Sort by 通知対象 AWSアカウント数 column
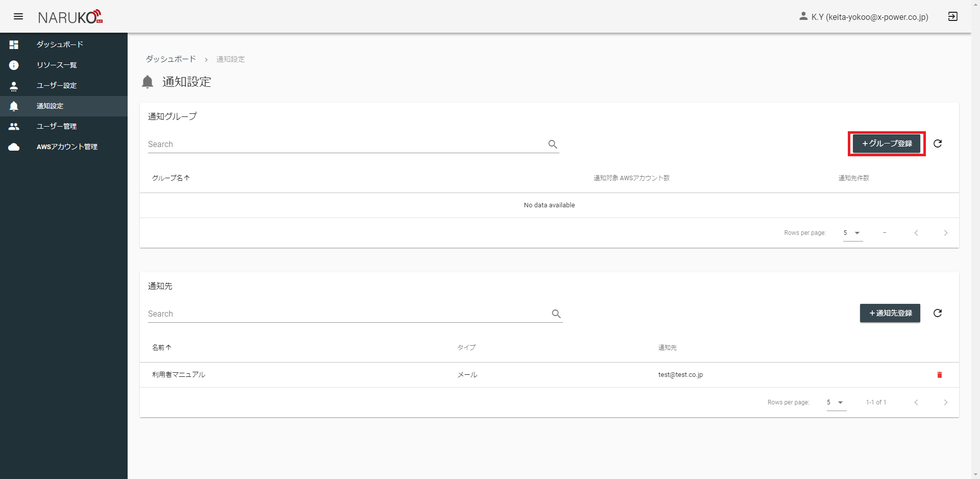The height and width of the screenshot is (479, 980). point(631,178)
